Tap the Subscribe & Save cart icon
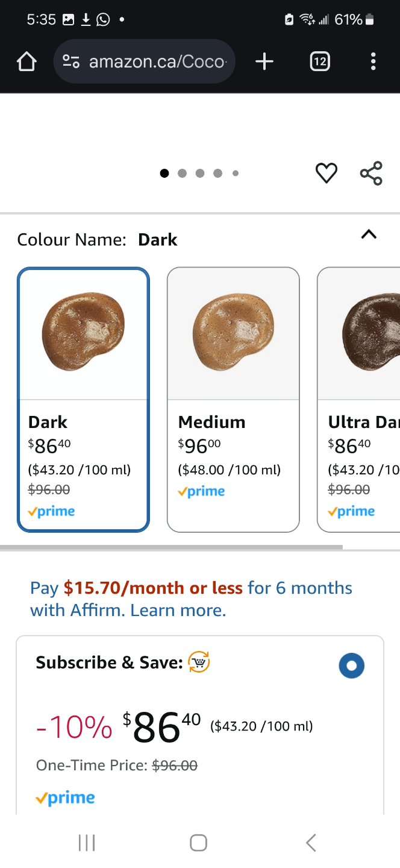400x868 pixels. [x=199, y=662]
